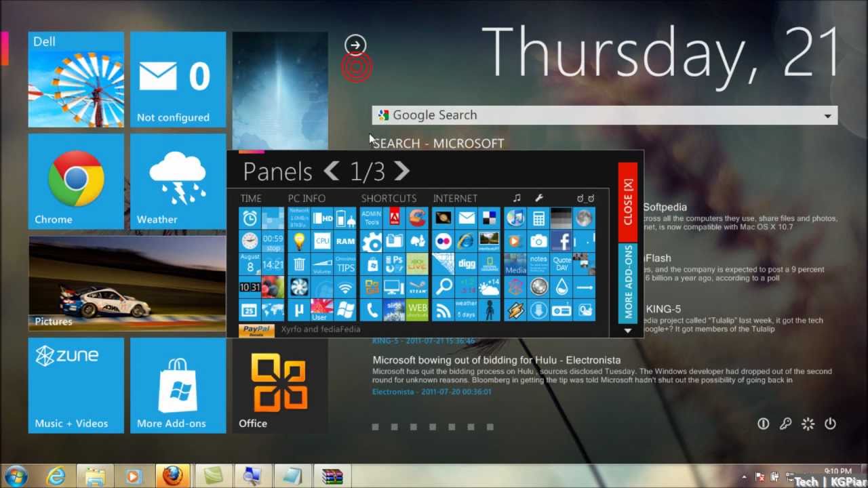Image resolution: width=868 pixels, height=488 pixels.
Task: Switch to the wrench tools panel category
Action: 539,198
